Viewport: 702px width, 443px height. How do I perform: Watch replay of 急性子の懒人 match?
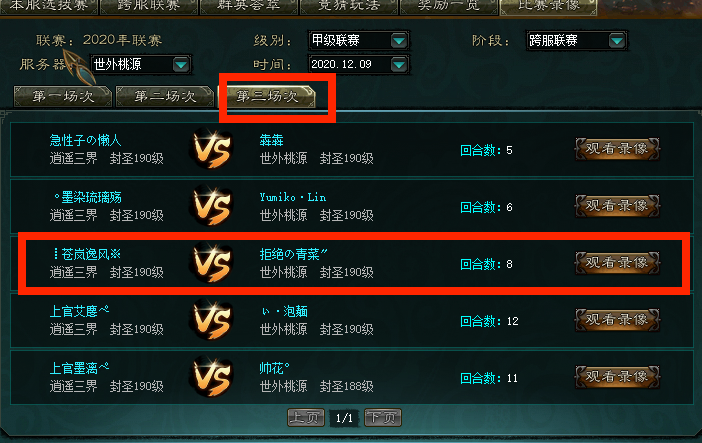pos(617,149)
